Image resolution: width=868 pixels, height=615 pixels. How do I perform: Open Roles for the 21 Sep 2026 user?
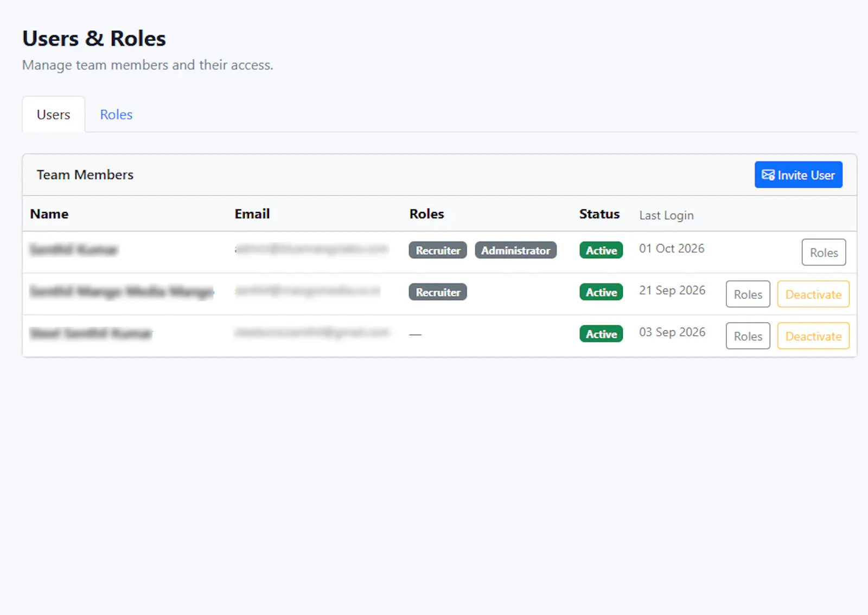coord(748,294)
